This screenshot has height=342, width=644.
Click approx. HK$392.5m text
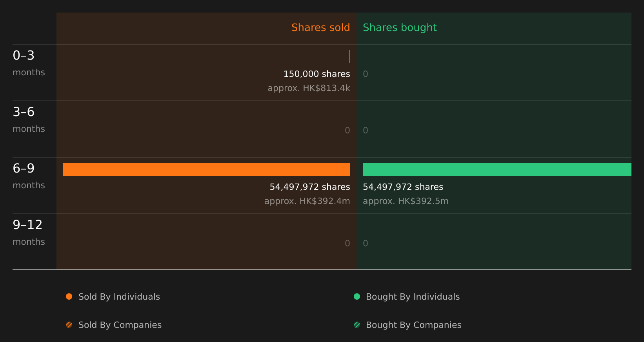click(x=406, y=201)
